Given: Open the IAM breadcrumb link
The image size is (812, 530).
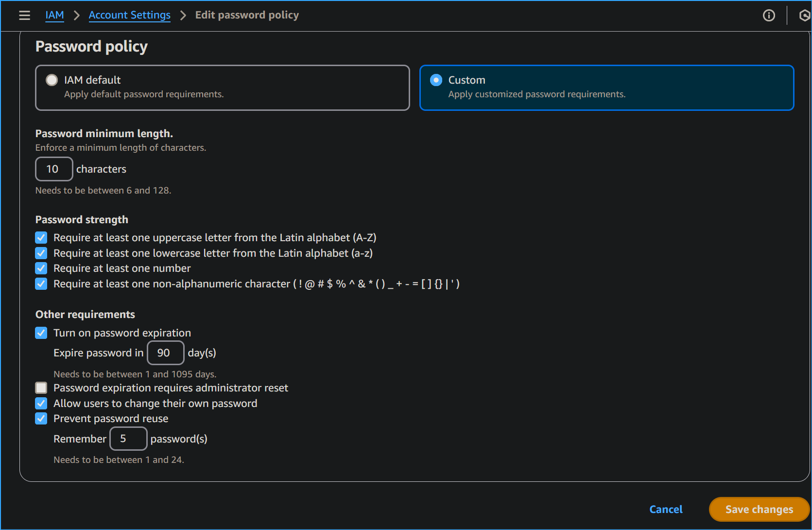Looking at the screenshot, I should click(54, 15).
